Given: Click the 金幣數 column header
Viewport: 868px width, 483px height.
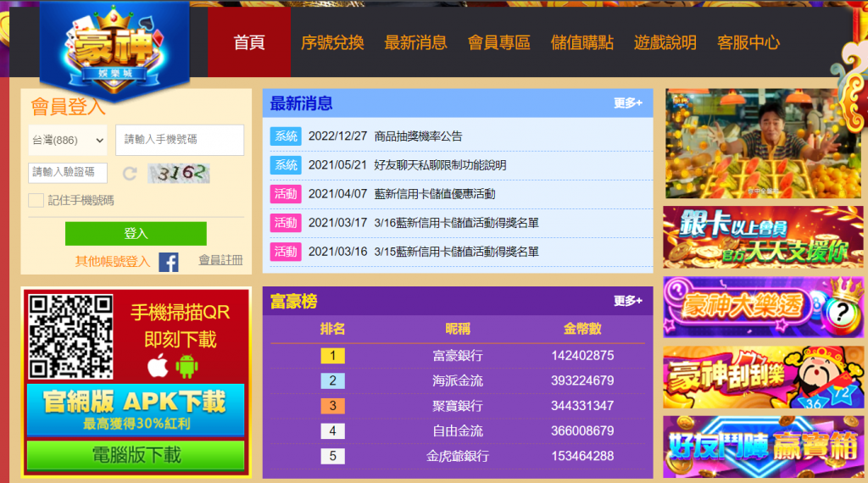Looking at the screenshot, I should [582, 329].
